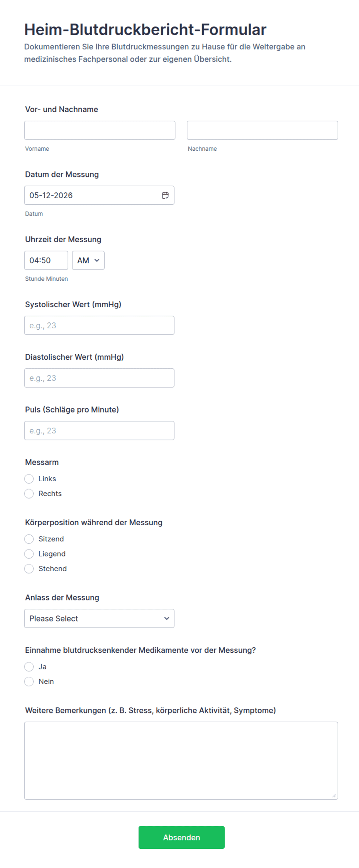
Task: Select Nein for medication intake
Action: [29, 681]
